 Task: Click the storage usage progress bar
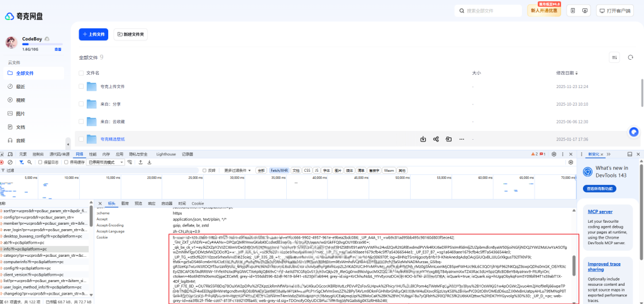(x=42, y=44)
